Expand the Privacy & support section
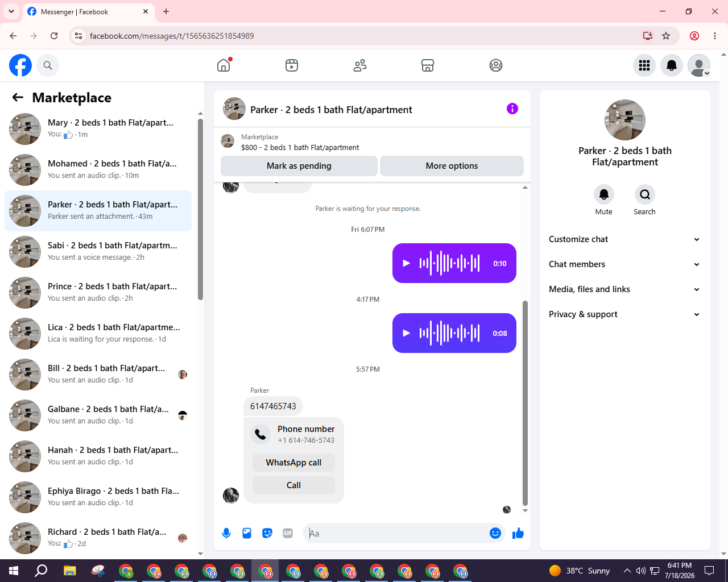This screenshot has height=582, width=728. (625, 314)
